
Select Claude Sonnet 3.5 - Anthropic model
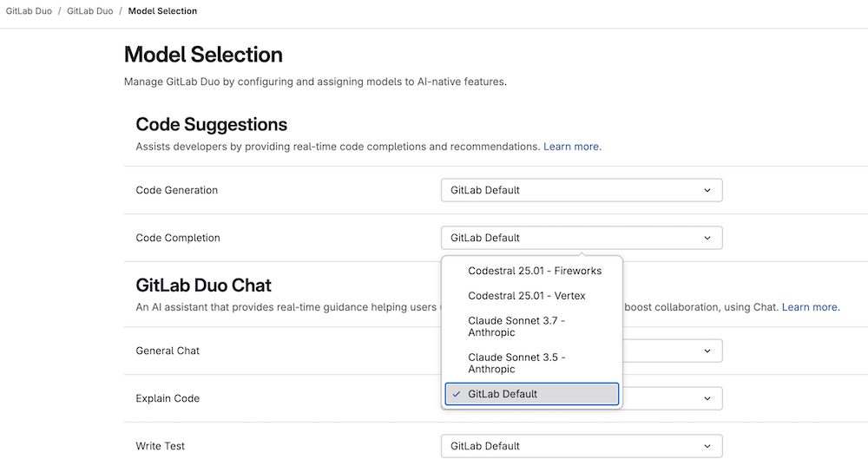516,363
